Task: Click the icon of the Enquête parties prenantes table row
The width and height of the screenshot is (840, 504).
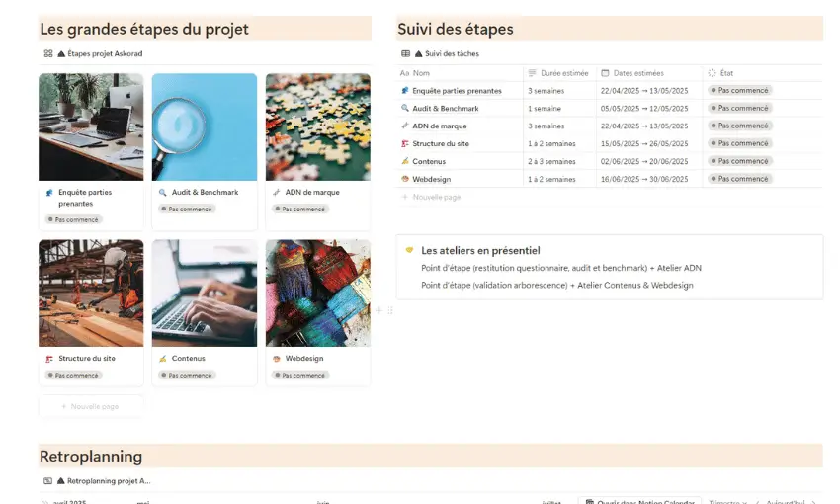Action: point(405,91)
